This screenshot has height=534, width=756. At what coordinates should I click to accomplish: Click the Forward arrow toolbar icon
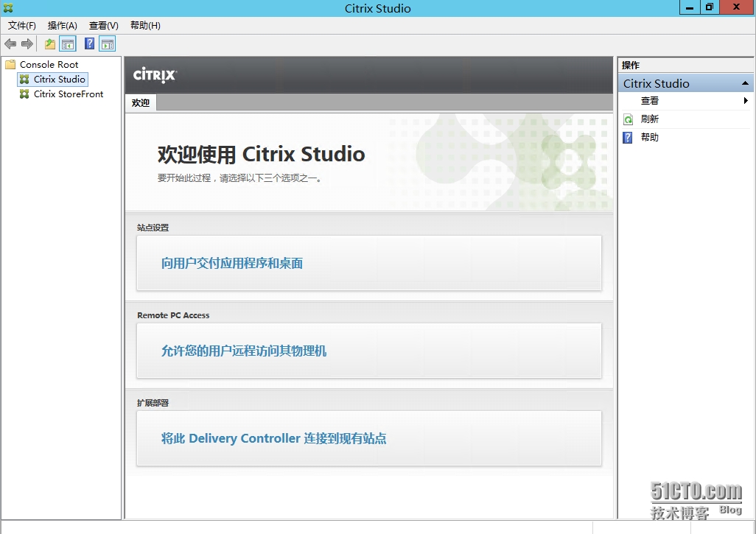pos(27,44)
